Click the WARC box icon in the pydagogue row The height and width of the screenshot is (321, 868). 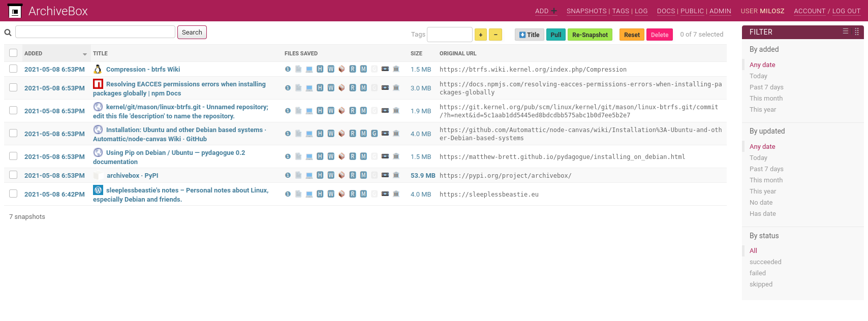coord(342,156)
